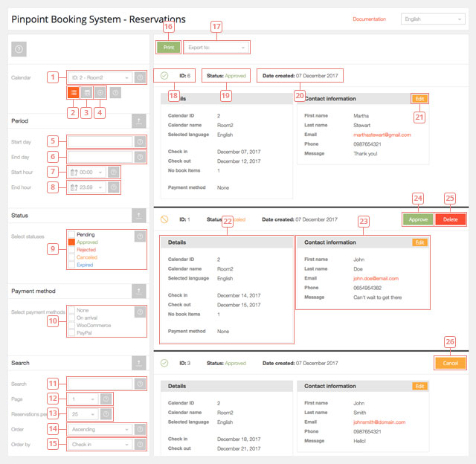The image size is (476, 464).
Task: Click approved checkmark icon for ID 3
Action: (x=164, y=364)
